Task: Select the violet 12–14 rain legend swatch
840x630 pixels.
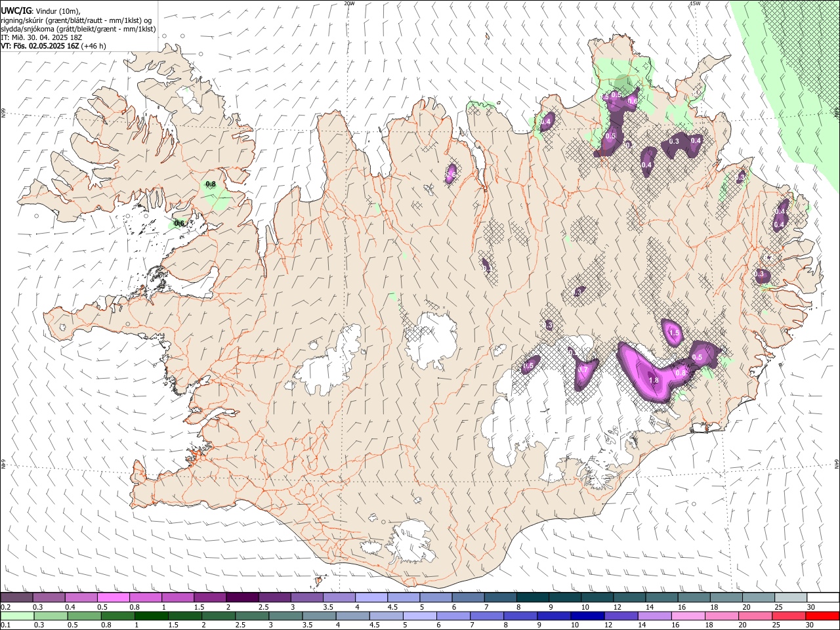Action: coord(620,616)
